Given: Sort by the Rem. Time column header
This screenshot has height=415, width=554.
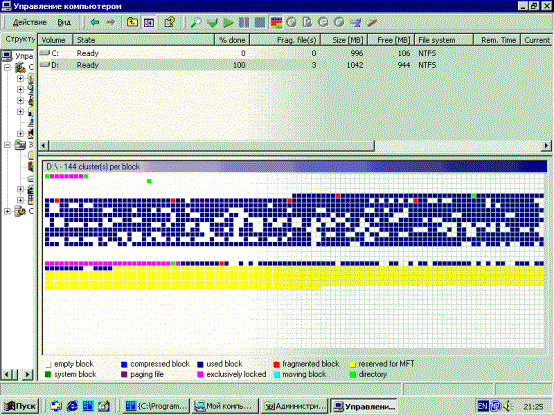Looking at the screenshot, I should (x=497, y=40).
